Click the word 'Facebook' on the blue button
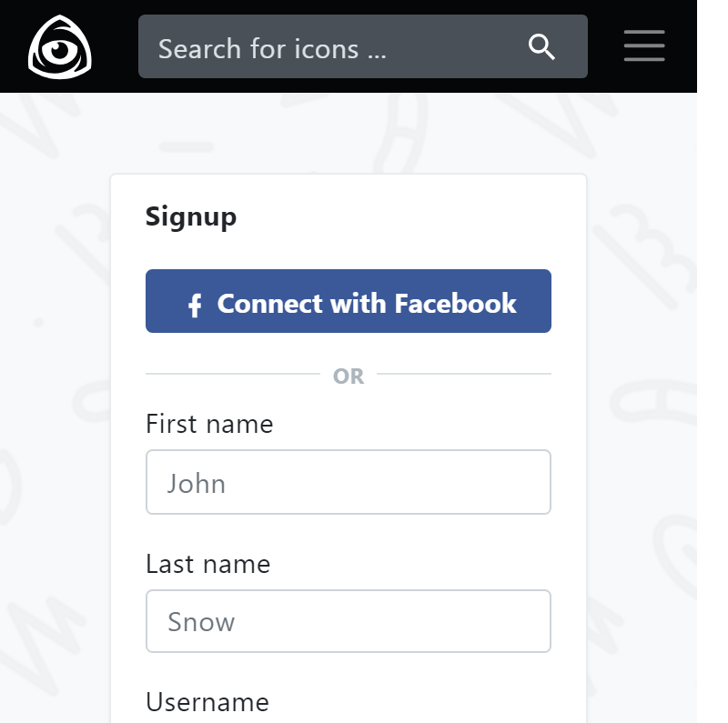The image size is (728, 723). point(456,303)
